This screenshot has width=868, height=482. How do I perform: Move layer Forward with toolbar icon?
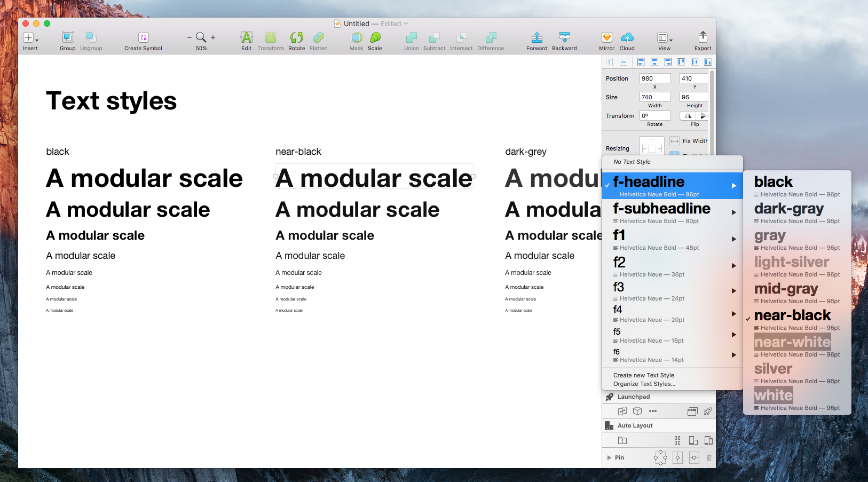pos(536,37)
